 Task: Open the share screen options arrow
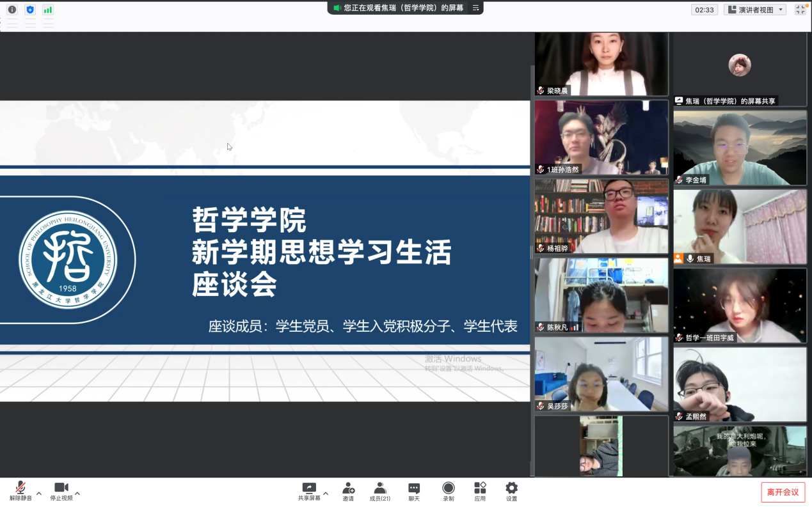coord(326,494)
